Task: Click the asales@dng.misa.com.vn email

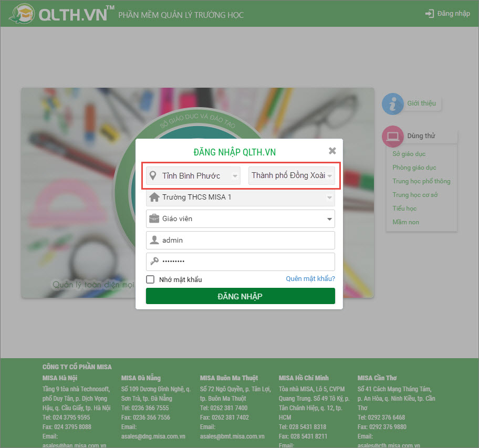Action: point(153,436)
